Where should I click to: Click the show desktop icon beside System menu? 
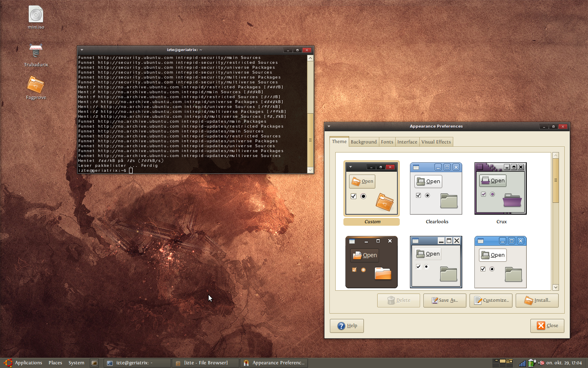click(x=94, y=363)
